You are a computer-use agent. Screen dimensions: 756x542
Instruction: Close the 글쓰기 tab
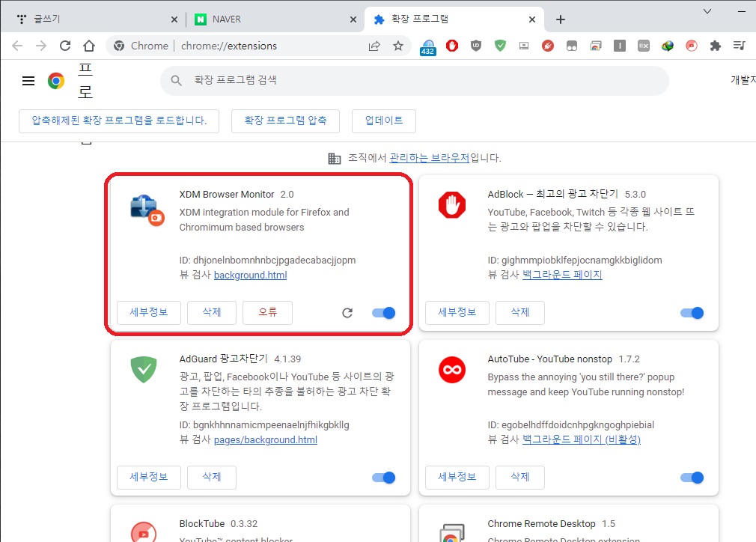(174, 19)
